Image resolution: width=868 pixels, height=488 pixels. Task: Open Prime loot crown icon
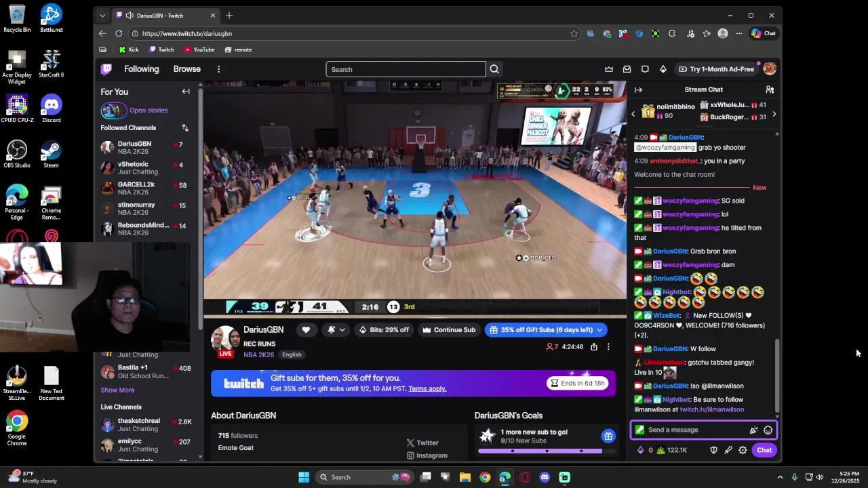click(x=609, y=69)
